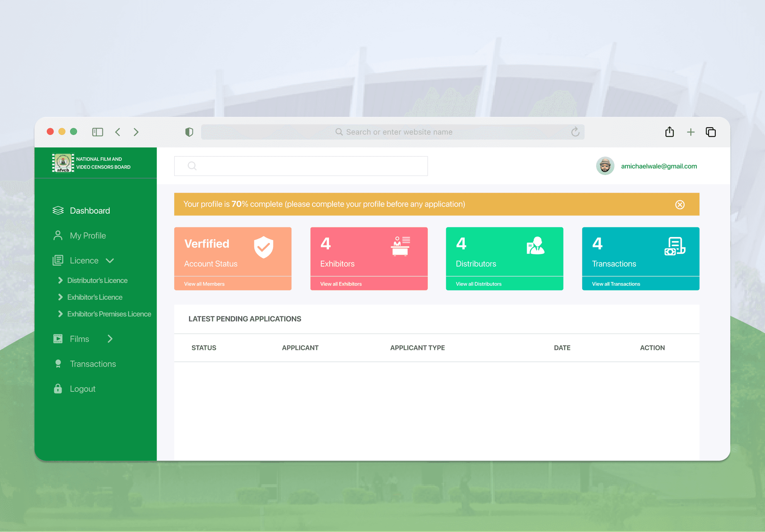Image resolution: width=765 pixels, height=532 pixels.
Task: Click the amichaelwale@gmail.com account link
Action: click(659, 166)
